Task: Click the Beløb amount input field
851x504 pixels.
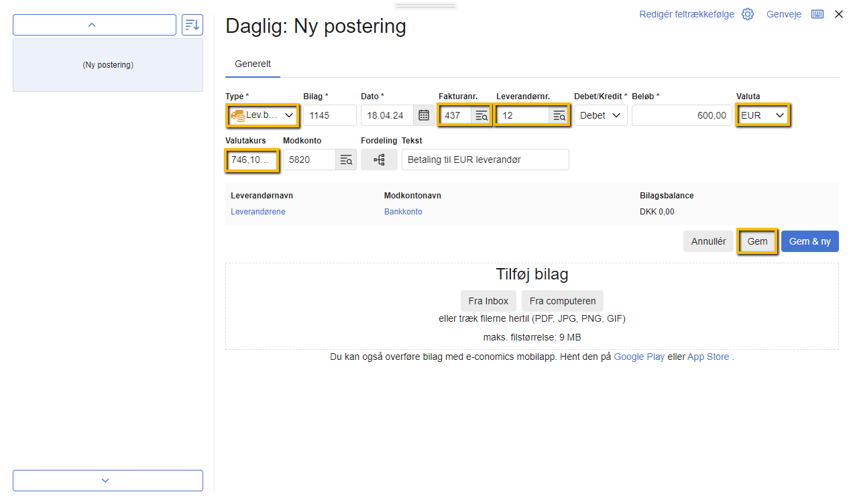Action: click(681, 115)
